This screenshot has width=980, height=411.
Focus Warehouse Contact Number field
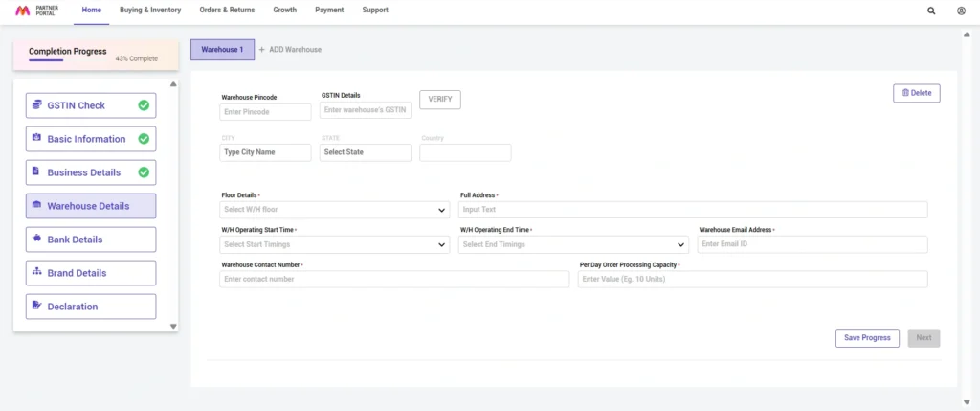(x=394, y=279)
